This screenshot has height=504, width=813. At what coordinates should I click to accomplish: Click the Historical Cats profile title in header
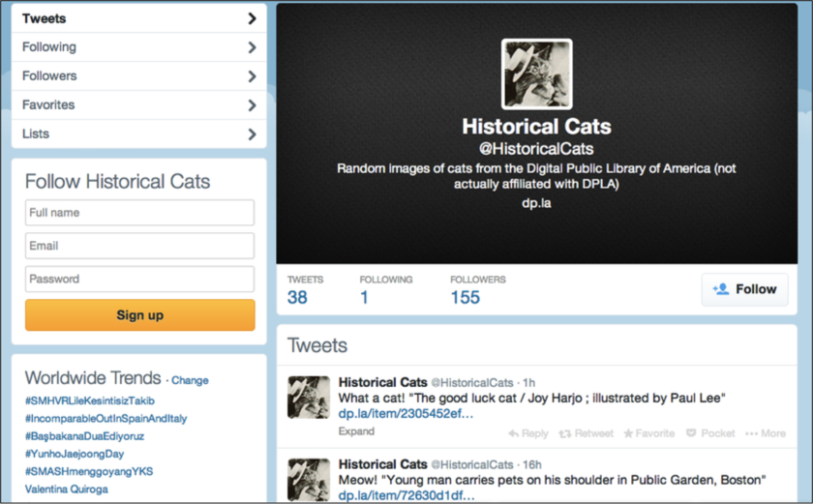tap(536, 127)
